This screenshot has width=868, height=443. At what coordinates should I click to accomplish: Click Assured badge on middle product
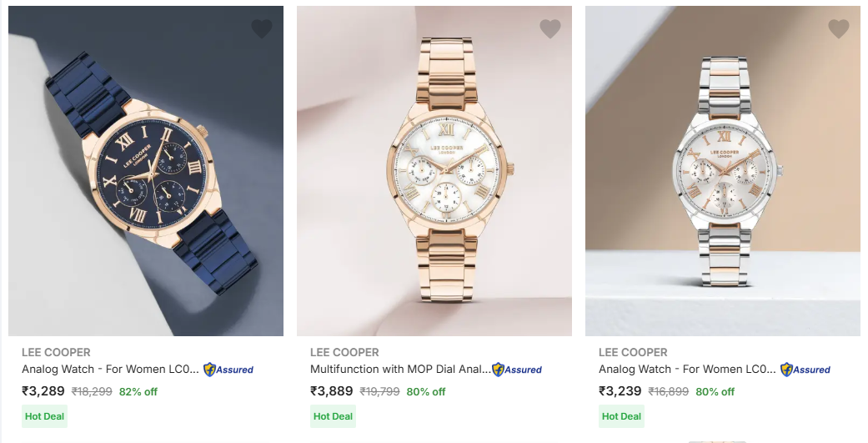point(517,370)
